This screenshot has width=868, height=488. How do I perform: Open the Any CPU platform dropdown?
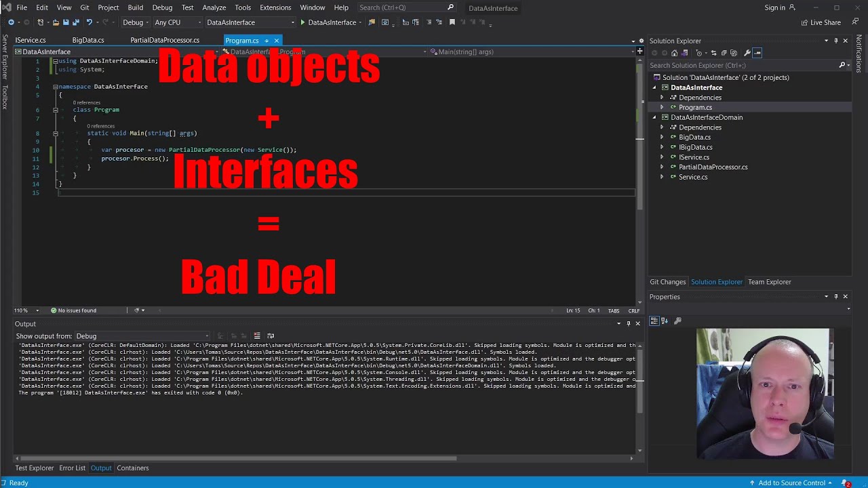(x=177, y=22)
